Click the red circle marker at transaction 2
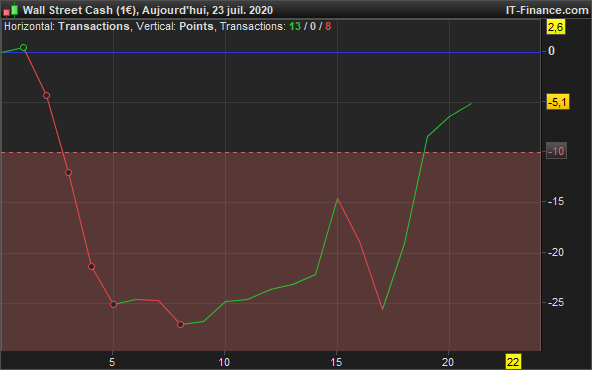Image resolution: width=592 pixels, height=370 pixels. [46, 96]
